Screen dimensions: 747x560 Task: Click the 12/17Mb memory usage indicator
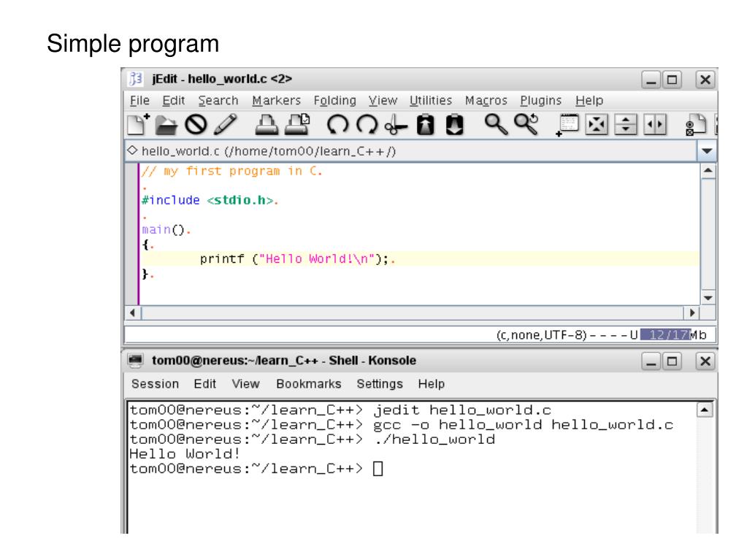pyautogui.click(x=673, y=335)
